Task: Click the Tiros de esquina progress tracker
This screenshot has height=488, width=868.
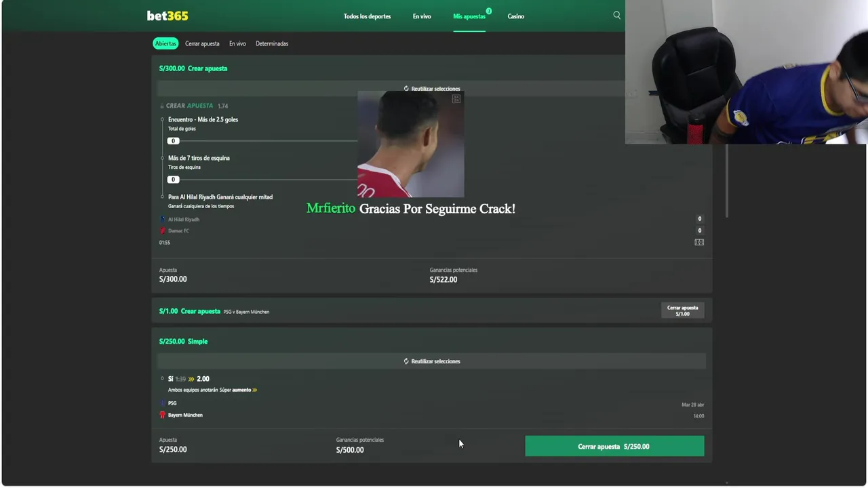Action: coord(262,180)
